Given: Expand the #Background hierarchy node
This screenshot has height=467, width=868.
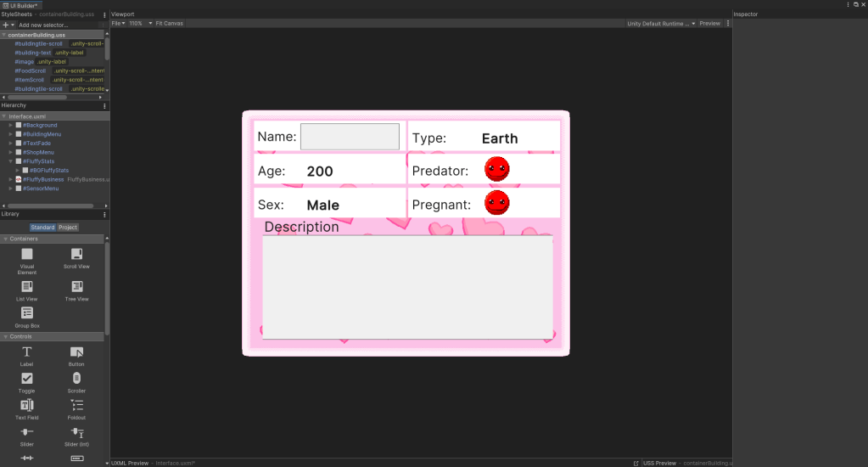Looking at the screenshot, I should click(10, 125).
